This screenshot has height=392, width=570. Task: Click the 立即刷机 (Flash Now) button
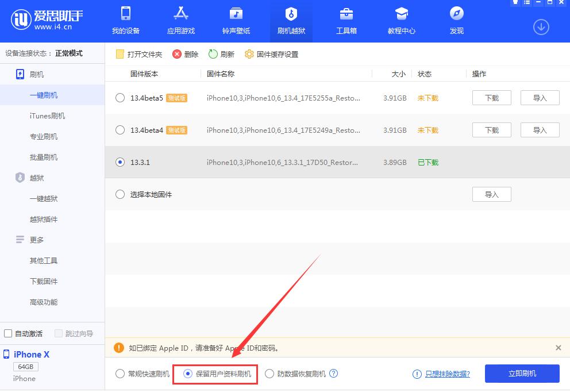522,373
